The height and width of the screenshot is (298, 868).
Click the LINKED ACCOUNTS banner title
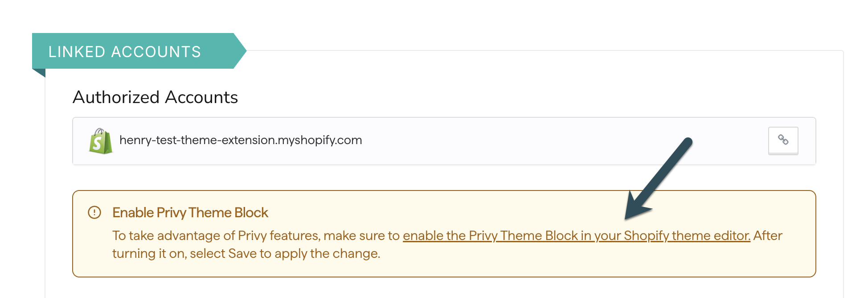pos(125,52)
